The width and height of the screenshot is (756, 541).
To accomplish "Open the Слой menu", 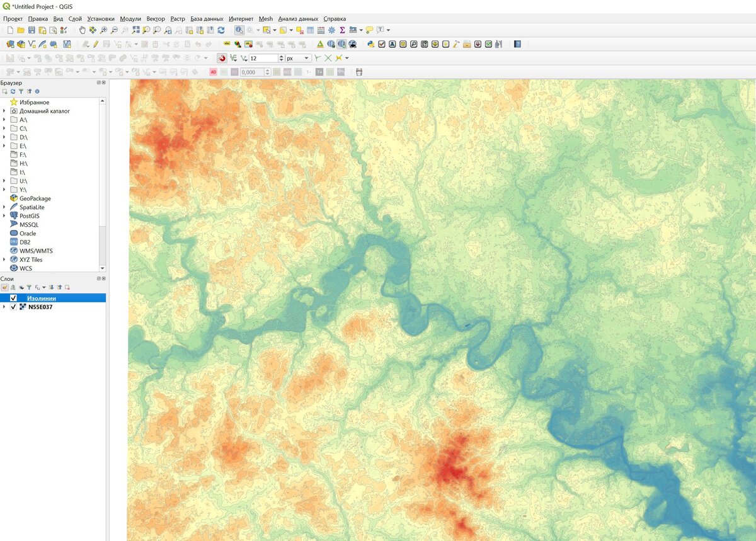I will point(75,19).
